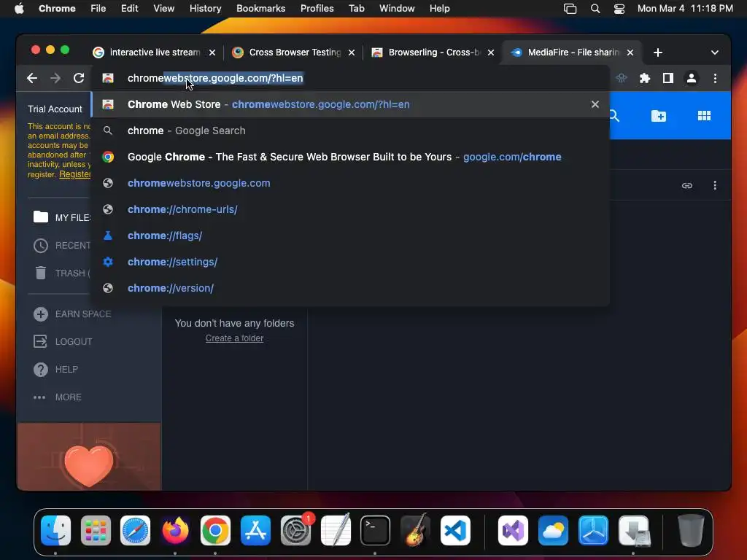Select chrome://settings/ suggestion
Viewport: 747px width, 560px height.
[350, 262]
